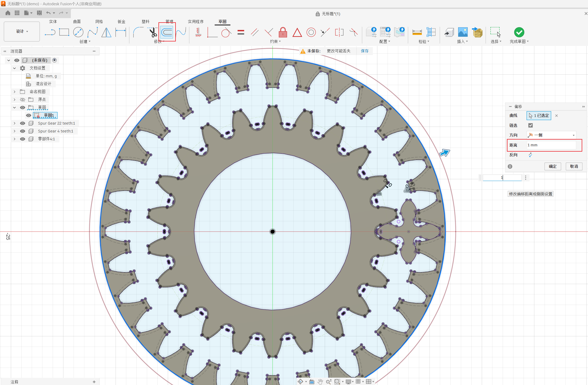Viewport: 588px width, 385px height.
Task: Apply the Midpoint triangle constraint
Action: (x=297, y=33)
